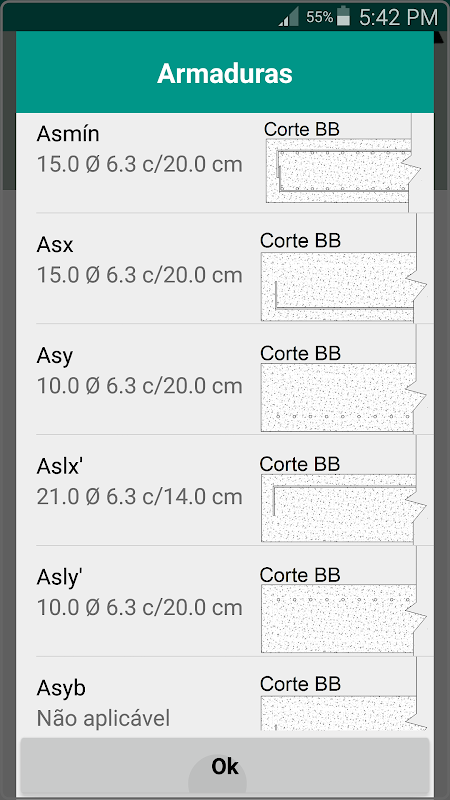The image size is (450, 800).
Task: Open the Asmín Corte BB diagram
Action: (343, 163)
